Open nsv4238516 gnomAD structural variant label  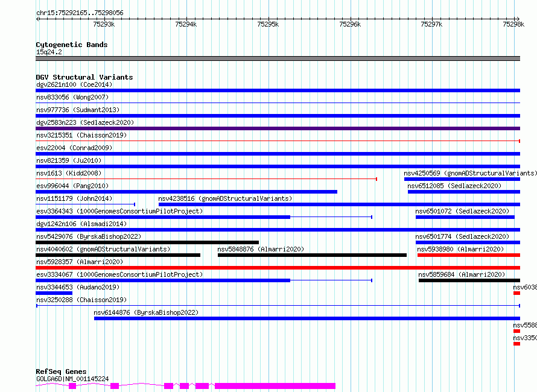225,198
